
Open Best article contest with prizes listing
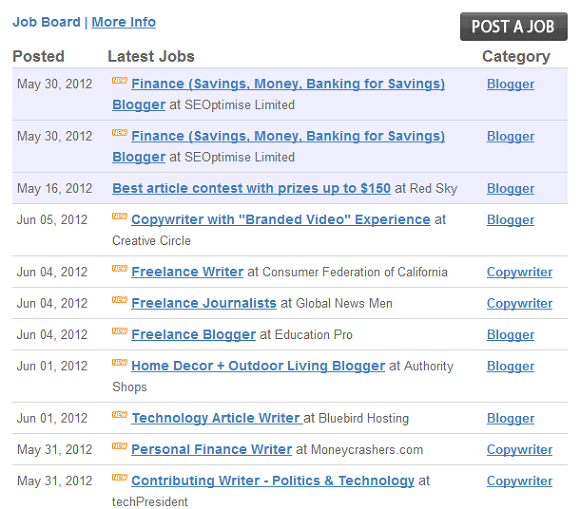[x=251, y=188]
